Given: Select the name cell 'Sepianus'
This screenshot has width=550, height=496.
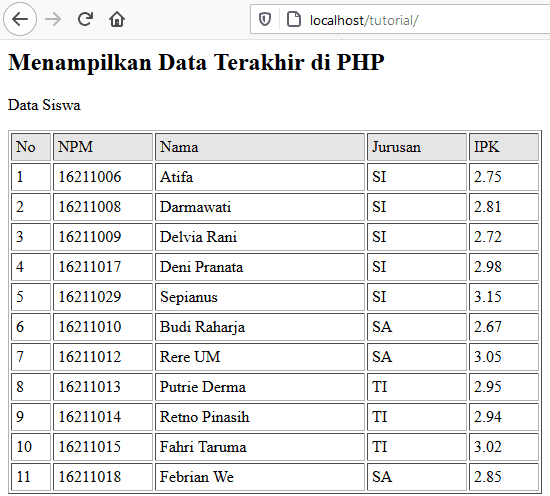Looking at the screenshot, I should pos(260,297).
